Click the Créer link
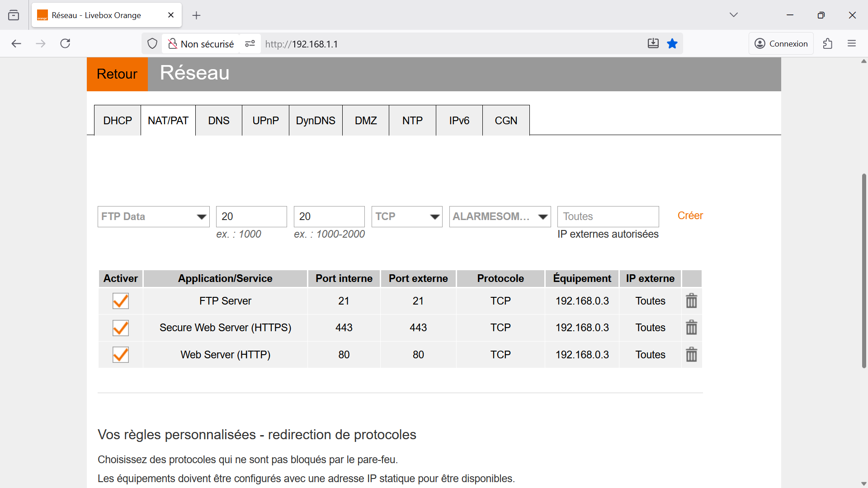 click(690, 216)
